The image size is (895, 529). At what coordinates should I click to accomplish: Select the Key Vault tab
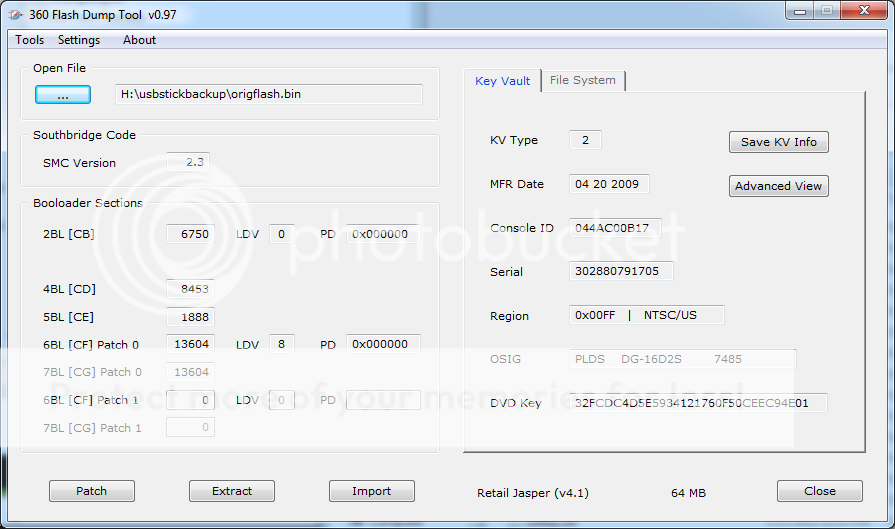tap(502, 81)
